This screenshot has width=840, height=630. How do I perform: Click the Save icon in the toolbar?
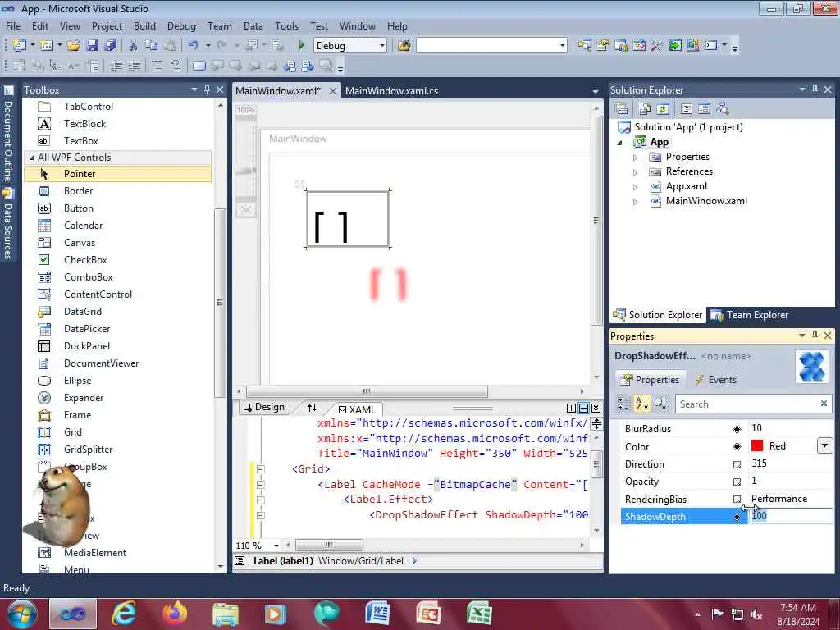(92, 46)
